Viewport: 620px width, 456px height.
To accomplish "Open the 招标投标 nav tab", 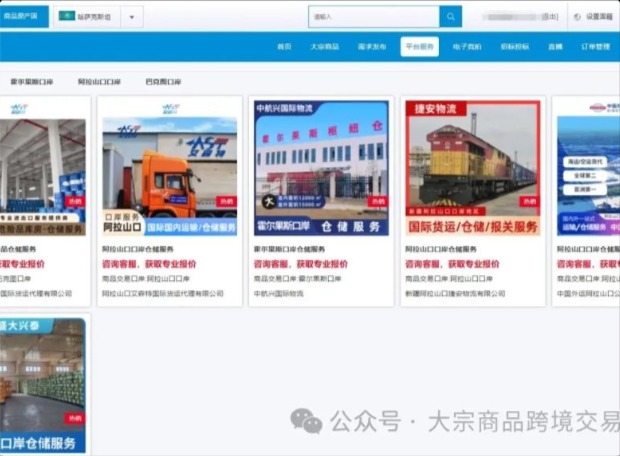I will pos(515,47).
